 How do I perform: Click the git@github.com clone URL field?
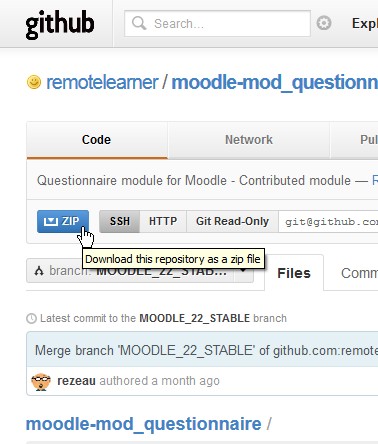(x=328, y=222)
